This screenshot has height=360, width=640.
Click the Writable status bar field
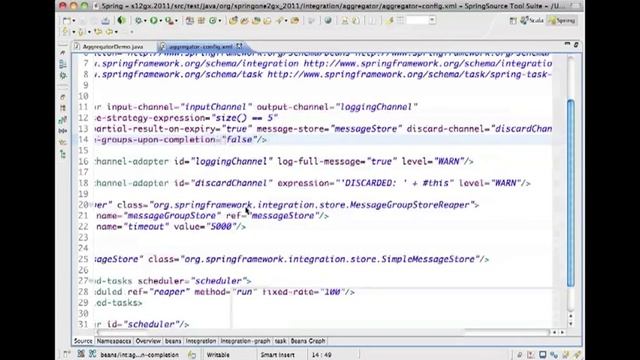[x=218, y=355]
